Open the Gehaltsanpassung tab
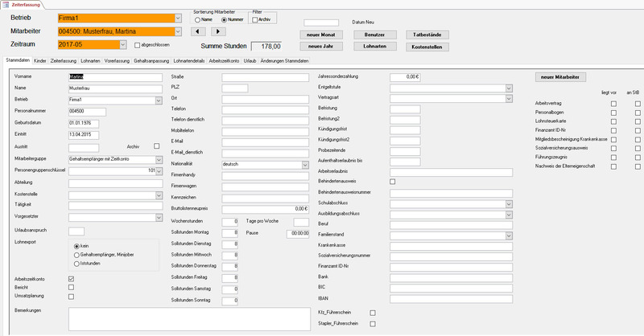 [x=151, y=61]
